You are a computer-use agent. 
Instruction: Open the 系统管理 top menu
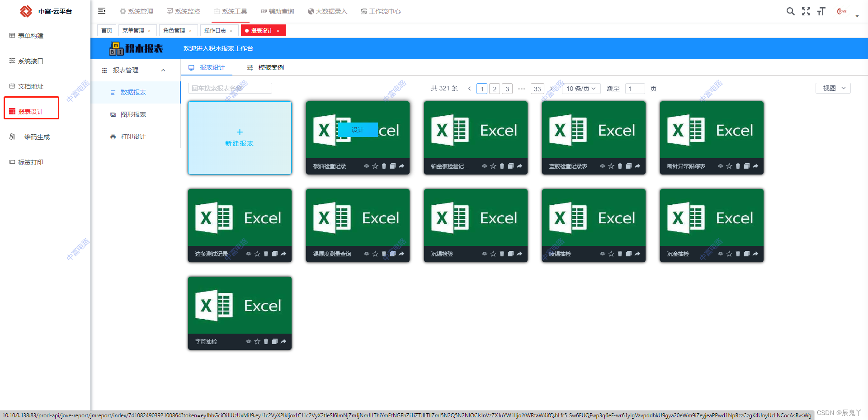(136, 11)
